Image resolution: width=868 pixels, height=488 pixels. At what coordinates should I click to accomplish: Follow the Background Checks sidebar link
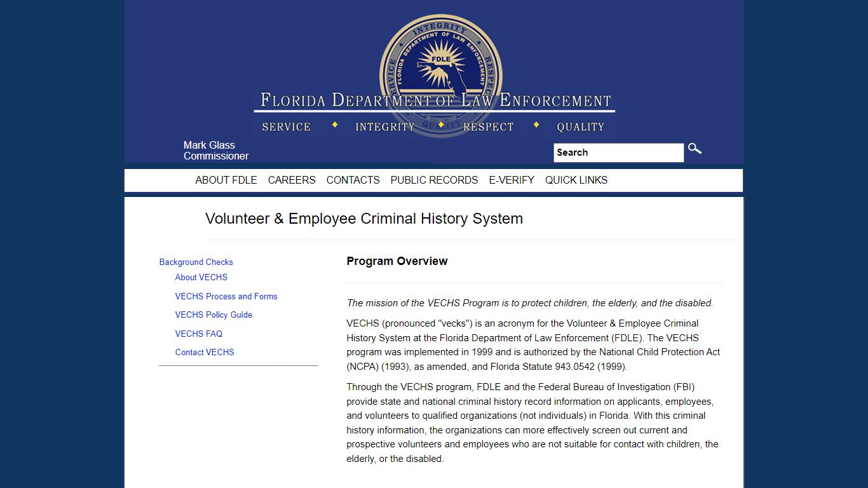point(196,262)
